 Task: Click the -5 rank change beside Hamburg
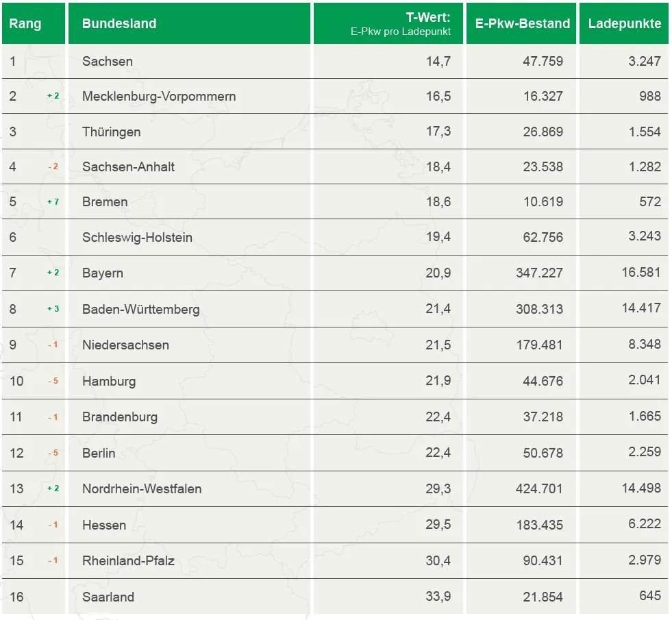click(53, 381)
